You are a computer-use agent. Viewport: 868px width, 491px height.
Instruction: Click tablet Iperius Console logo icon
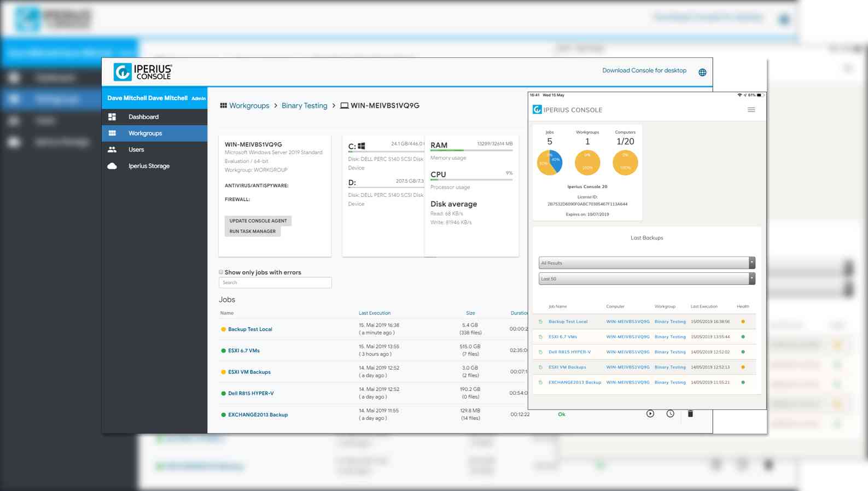click(537, 109)
